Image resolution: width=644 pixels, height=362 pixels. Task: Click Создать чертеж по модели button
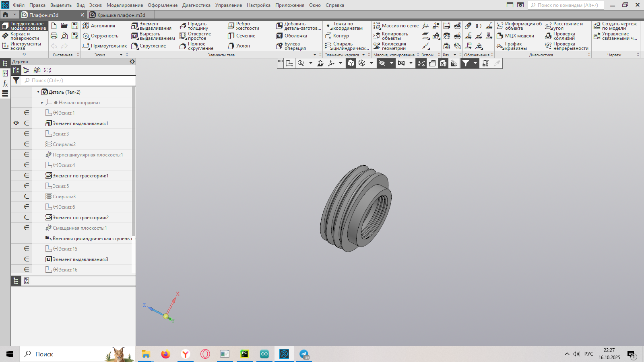coord(615,26)
